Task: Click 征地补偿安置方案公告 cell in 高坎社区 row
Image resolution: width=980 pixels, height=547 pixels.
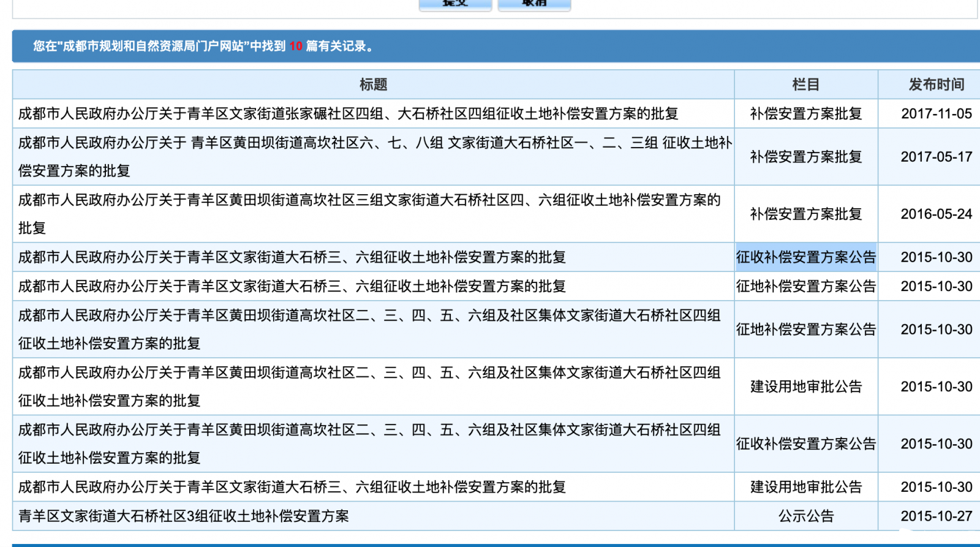Action: tap(806, 330)
